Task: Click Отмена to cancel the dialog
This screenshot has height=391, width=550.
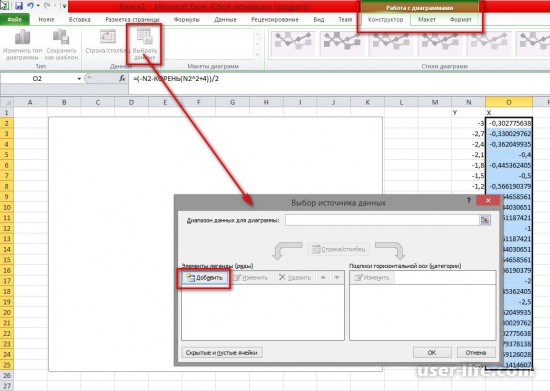Action: (x=476, y=352)
